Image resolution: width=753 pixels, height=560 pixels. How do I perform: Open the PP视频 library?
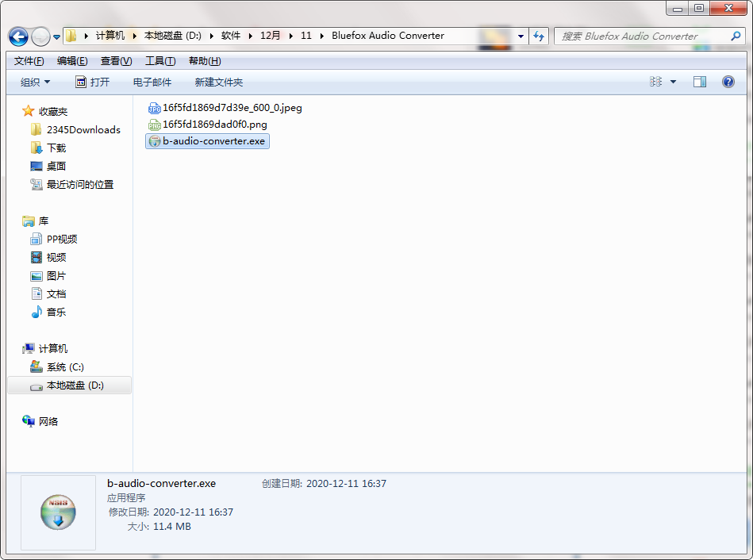[61, 240]
